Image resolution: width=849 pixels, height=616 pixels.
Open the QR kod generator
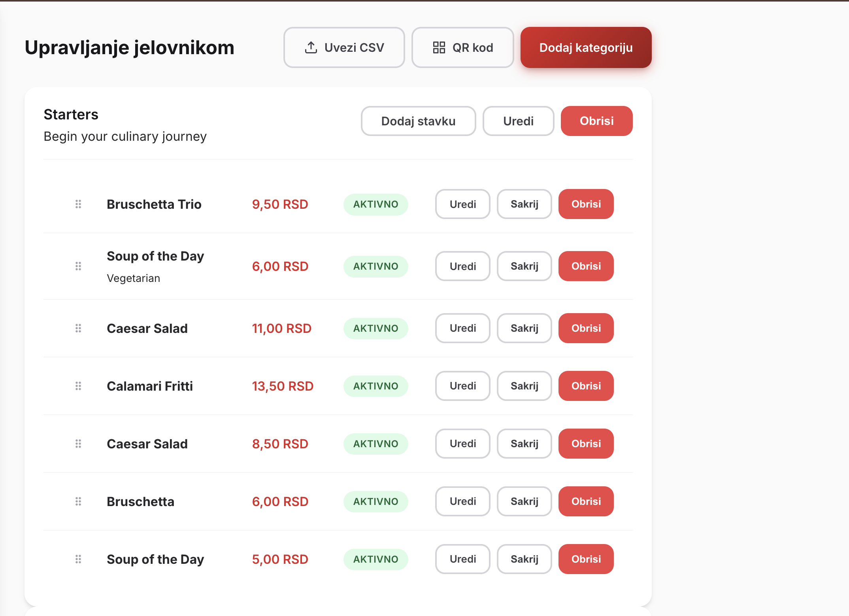coord(462,47)
